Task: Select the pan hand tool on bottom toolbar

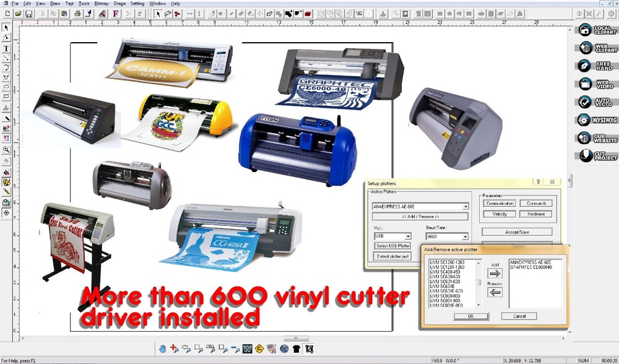Action: click(162, 349)
